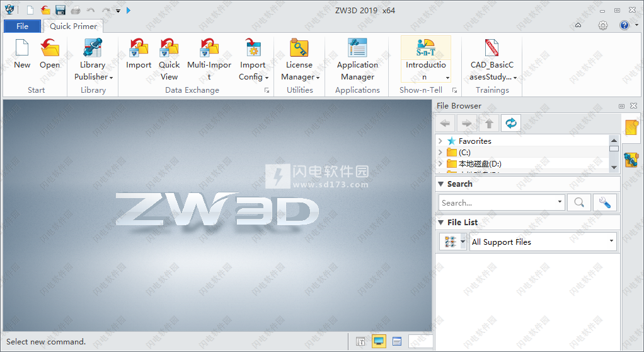Click the file tree scrollbar down arrow
The image size is (644, 352).
(614, 167)
